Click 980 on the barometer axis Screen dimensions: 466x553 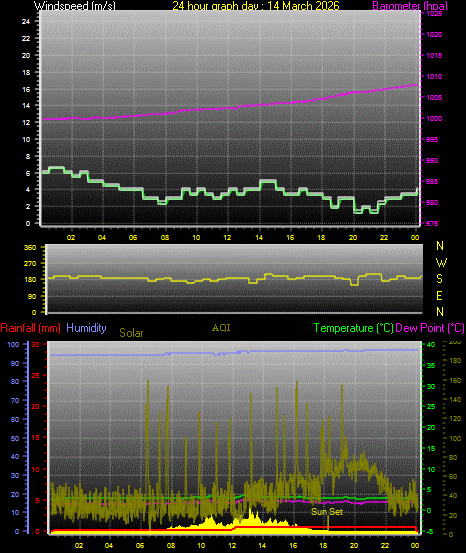pos(432,202)
